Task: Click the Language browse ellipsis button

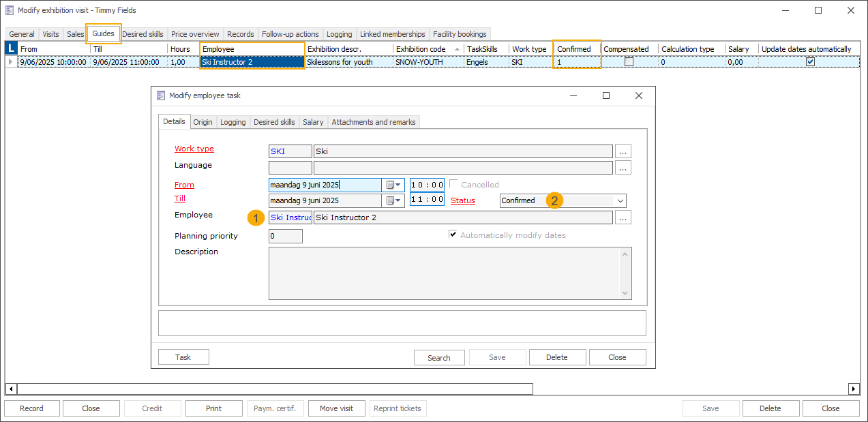Action: 623,168
